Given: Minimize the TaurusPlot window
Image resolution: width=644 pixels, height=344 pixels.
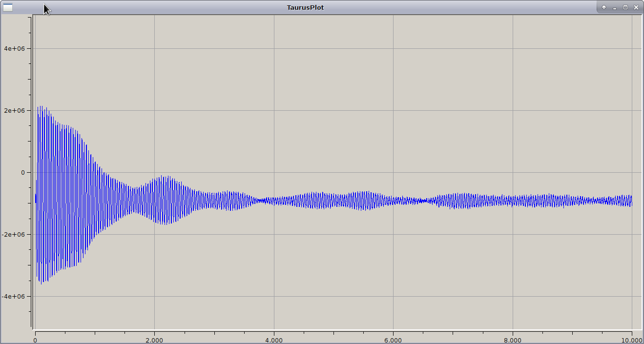Looking at the screenshot, I should [615, 7].
